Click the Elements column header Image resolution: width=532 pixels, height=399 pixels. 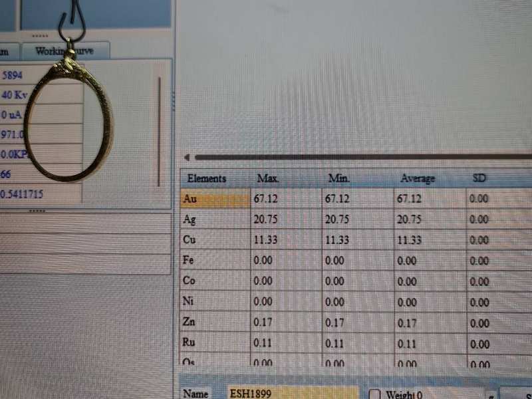[x=207, y=178]
